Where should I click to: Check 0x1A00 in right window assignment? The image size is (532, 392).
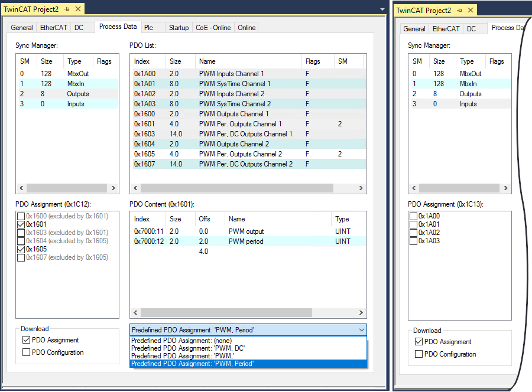pyautogui.click(x=414, y=216)
